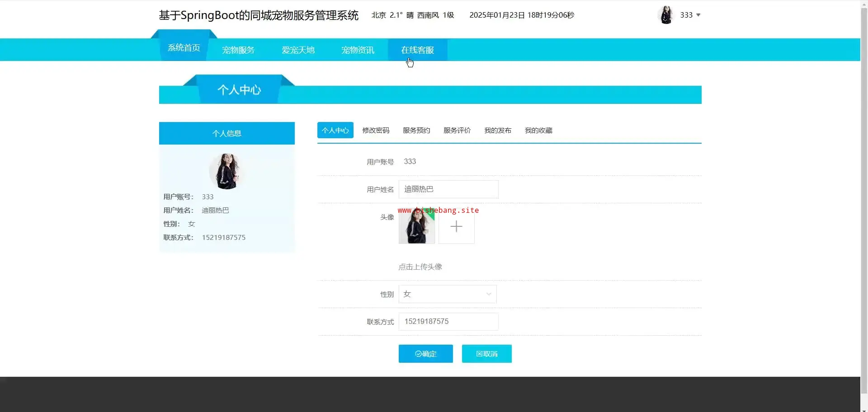The width and height of the screenshot is (868, 412).
Task: View the 我的发布 tab
Action: click(x=498, y=131)
